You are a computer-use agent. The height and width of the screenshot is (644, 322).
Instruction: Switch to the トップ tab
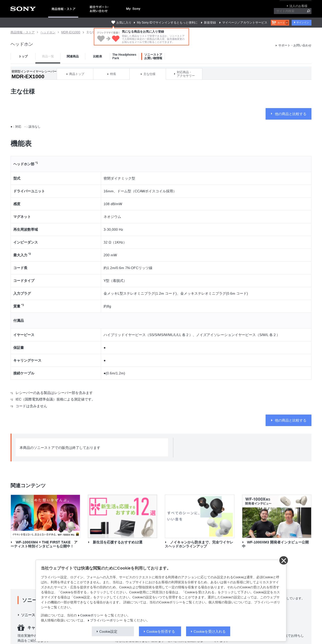(23, 56)
